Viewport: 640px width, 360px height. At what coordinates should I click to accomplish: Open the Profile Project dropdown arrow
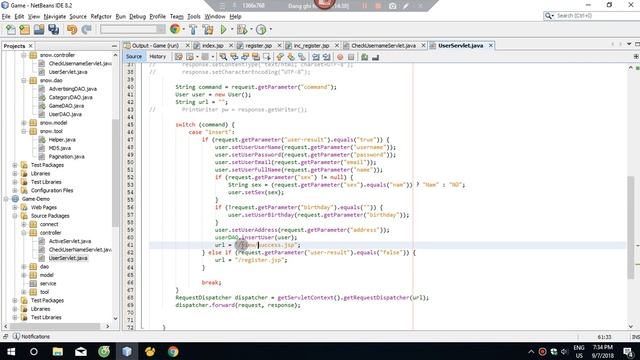[x=270, y=29]
